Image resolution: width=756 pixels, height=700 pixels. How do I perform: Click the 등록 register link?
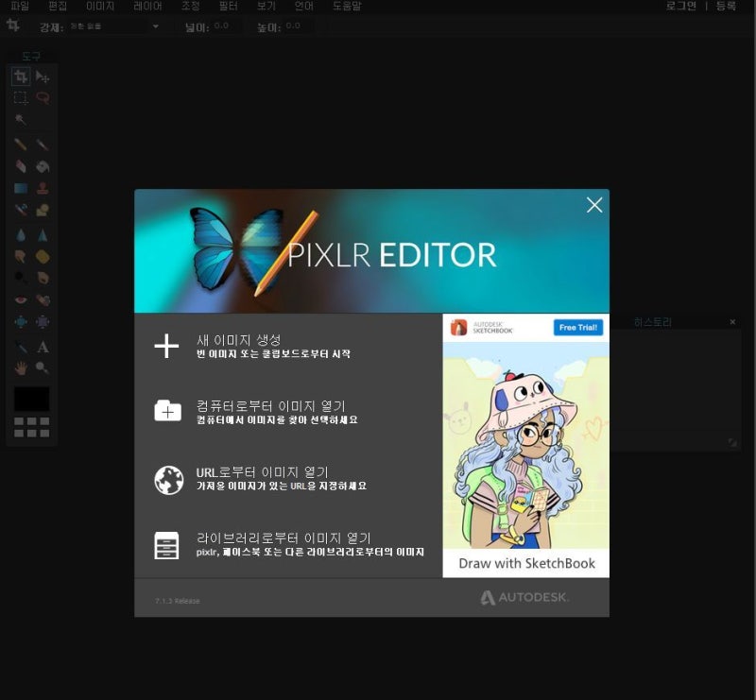(726, 6)
